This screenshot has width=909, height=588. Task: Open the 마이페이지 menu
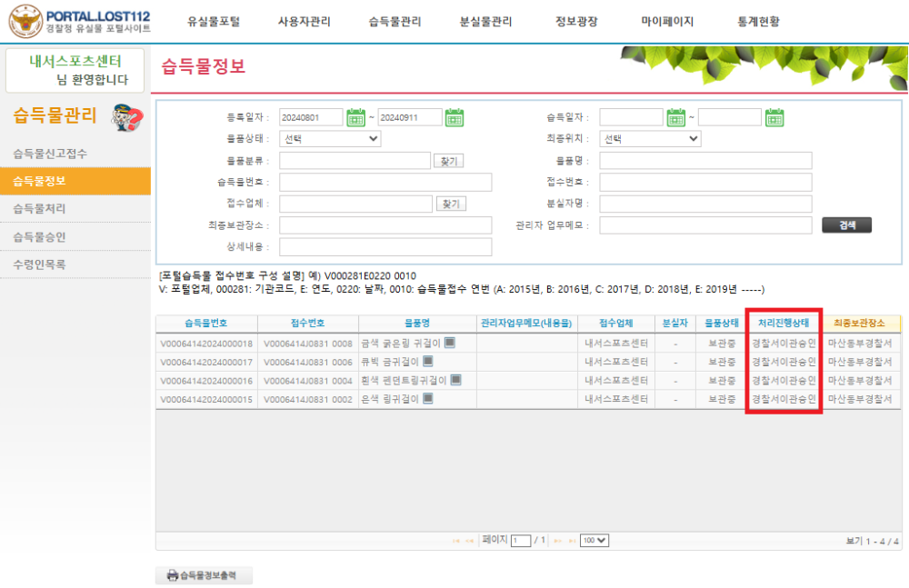pyautogui.click(x=667, y=22)
